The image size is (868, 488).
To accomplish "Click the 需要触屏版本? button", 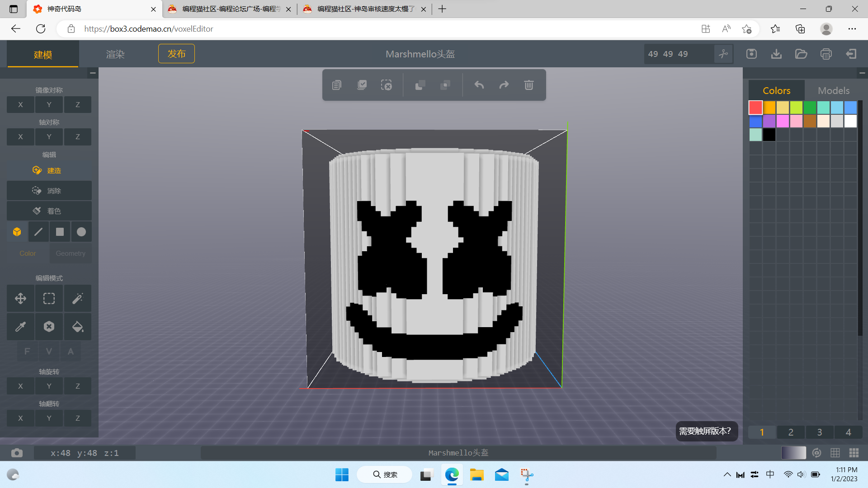I will pos(707,431).
